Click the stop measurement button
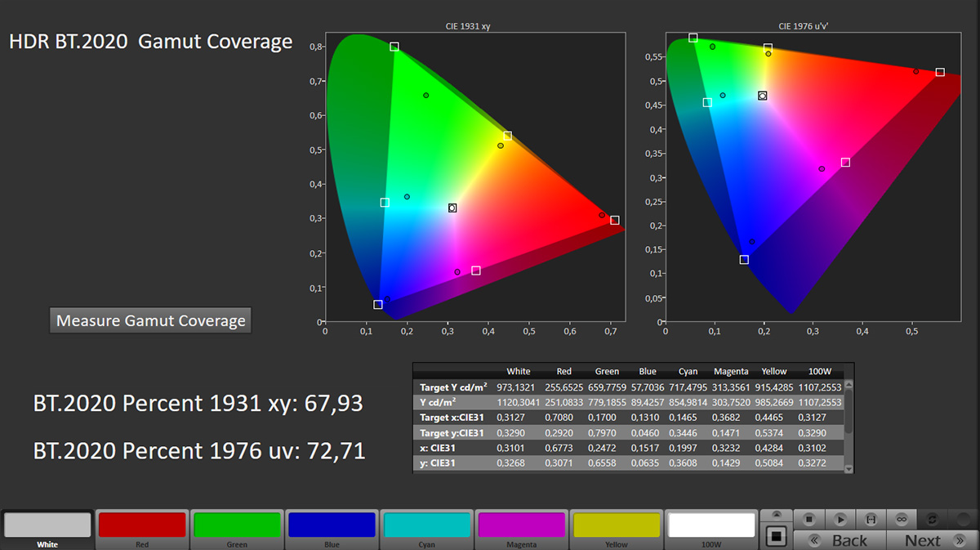Viewport: 980px width, 550px height. [x=808, y=519]
